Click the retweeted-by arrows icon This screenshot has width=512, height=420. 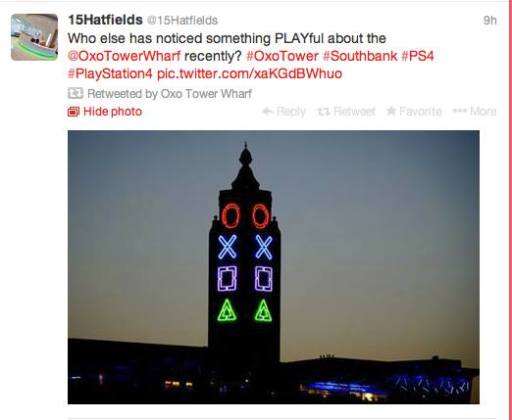(75, 93)
